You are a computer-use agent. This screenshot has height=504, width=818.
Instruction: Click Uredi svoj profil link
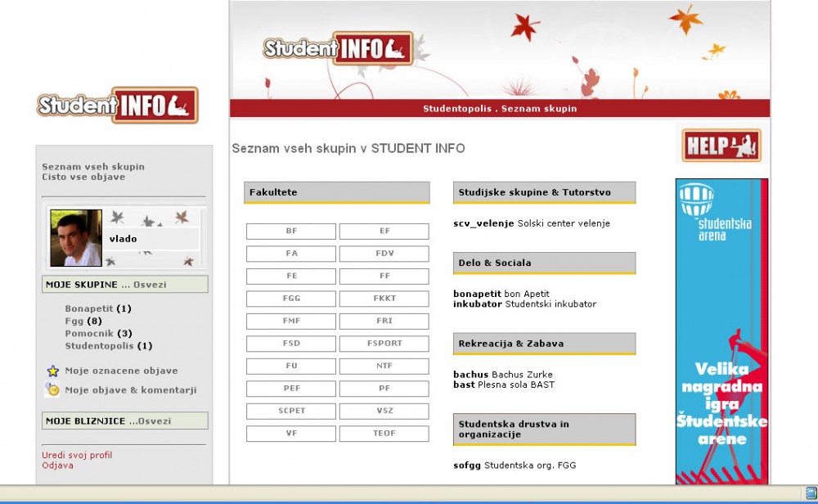coord(77,455)
